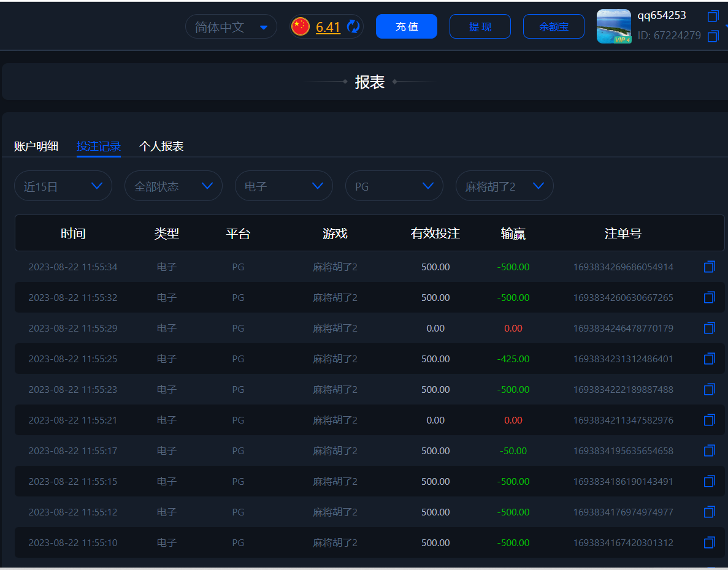Open the PG platform dropdown
728x570 pixels.
pyautogui.click(x=394, y=186)
